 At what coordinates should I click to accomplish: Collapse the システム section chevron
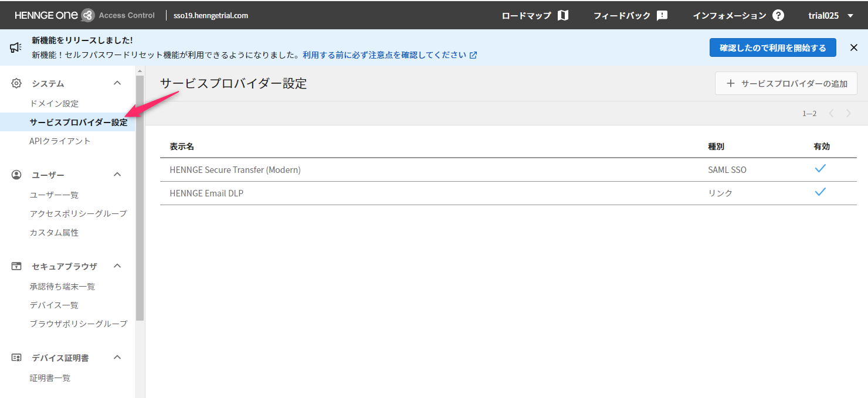click(x=117, y=83)
